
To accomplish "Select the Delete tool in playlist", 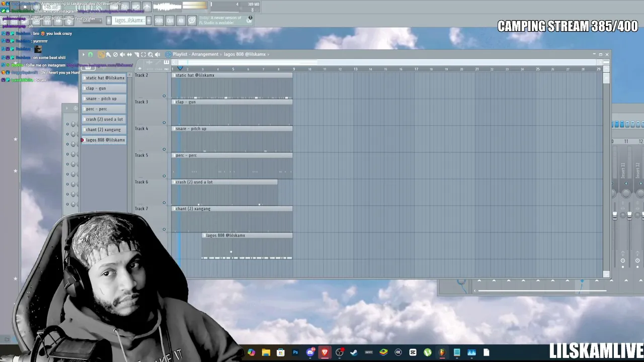I will tap(115, 54).
